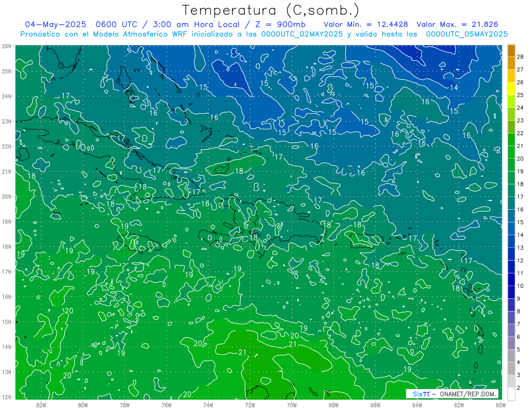Select initialization stamp "0000UTC_02MAY2025"
The height and width of the screenshot is (411, 532).
[x=302, y=34]
